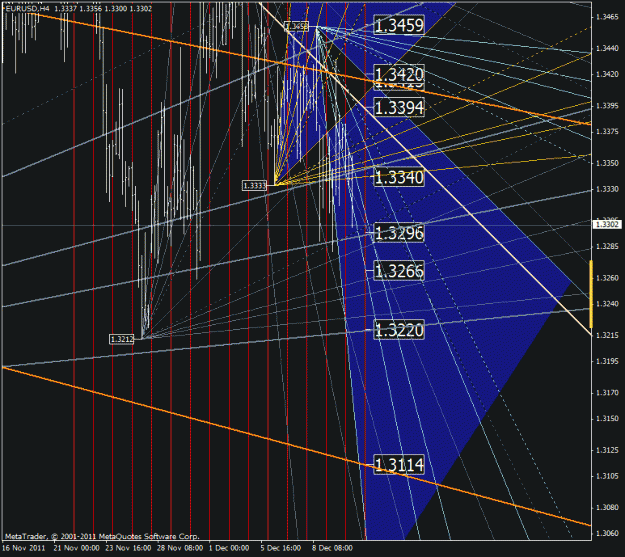625x557 pixels.
Task: Click the small 1.3333 pivot price tag
Action: (x=254, y=186)
